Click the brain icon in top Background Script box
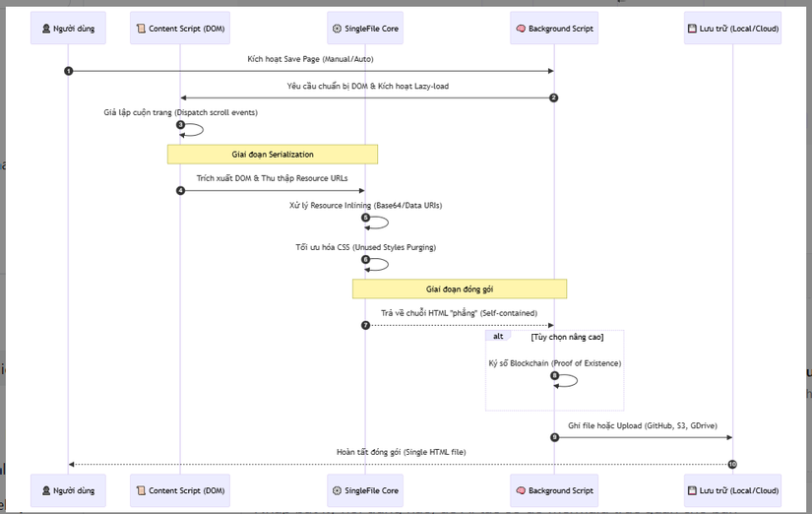This screenshot has height=514, width=812. pyautogui.click(x=521, y=30)
